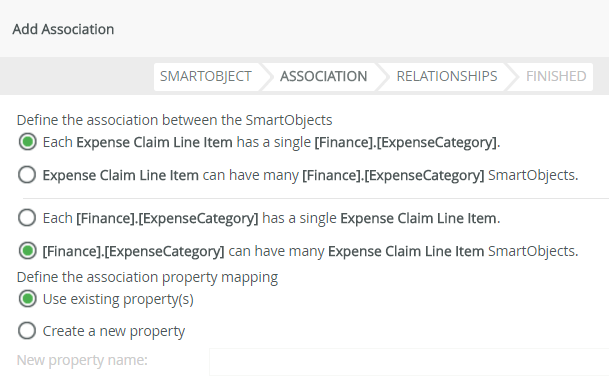Click the chevron arrow between SMARTOBJECT and ASSOCIATION
609x383 pixels.
pos(266,77)
